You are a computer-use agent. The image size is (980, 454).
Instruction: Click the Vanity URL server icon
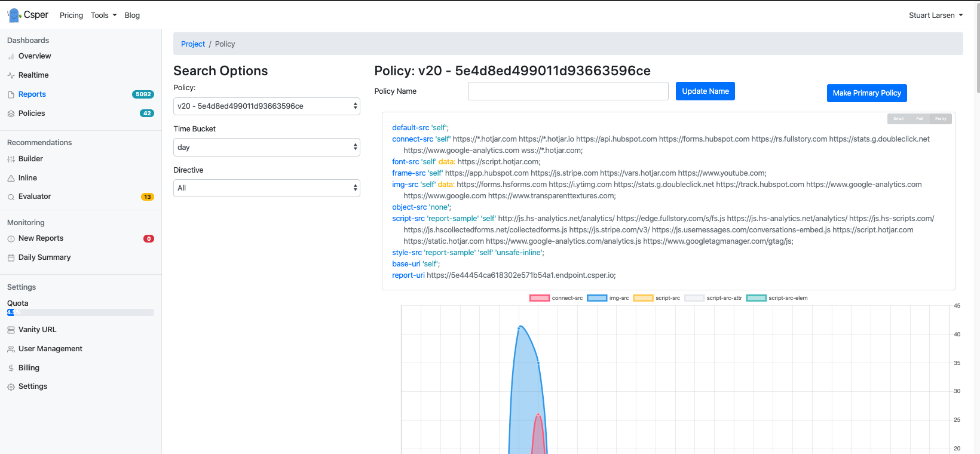11,330
